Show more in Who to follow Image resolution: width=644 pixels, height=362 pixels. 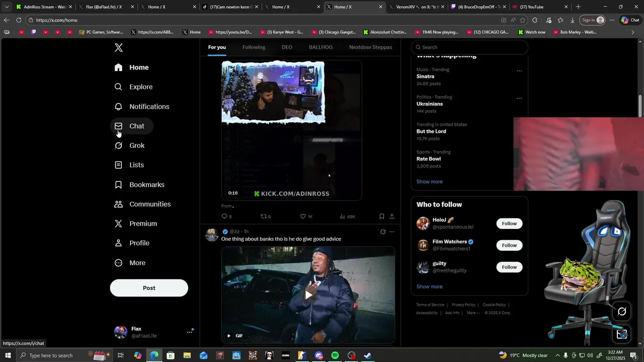[429, 287]
